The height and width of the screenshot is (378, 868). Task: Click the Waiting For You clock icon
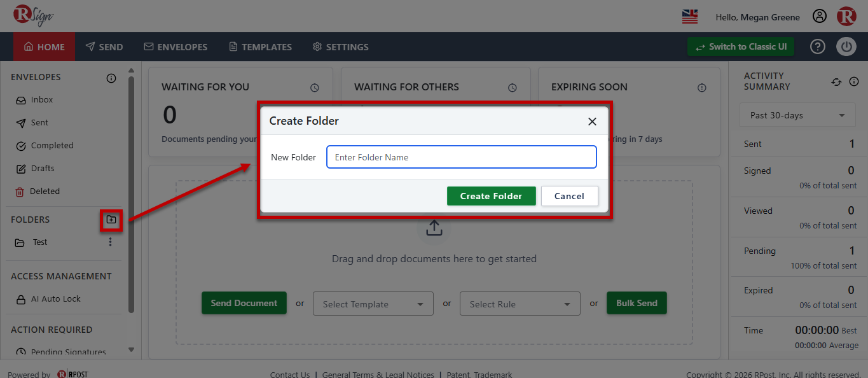click(x=315, y=88)
